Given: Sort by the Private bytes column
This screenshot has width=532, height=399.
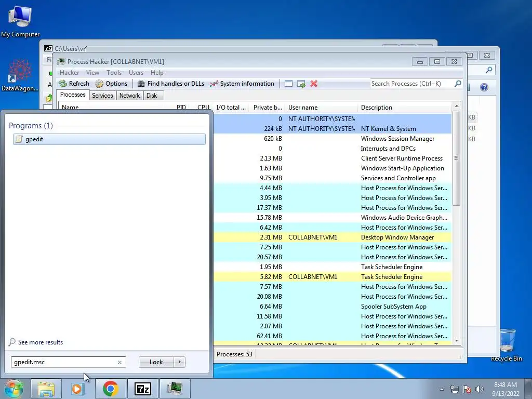Looking at the screenshot, I should point(267,107).
